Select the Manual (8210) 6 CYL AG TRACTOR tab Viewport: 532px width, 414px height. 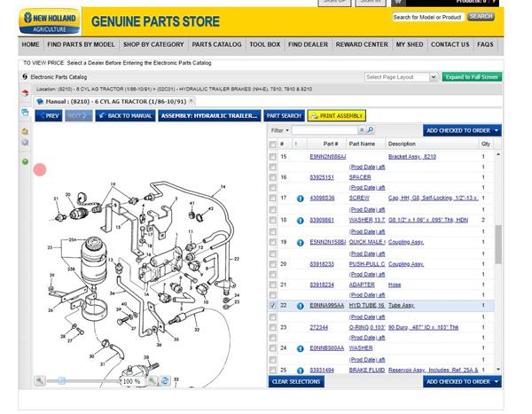tap(114, 101)
